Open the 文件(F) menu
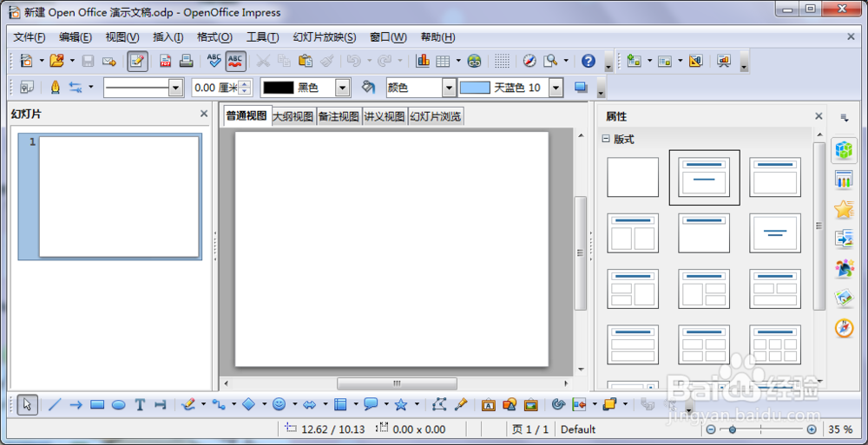The image size is (868, 445). pyautogui.click(x=30, y=37)
